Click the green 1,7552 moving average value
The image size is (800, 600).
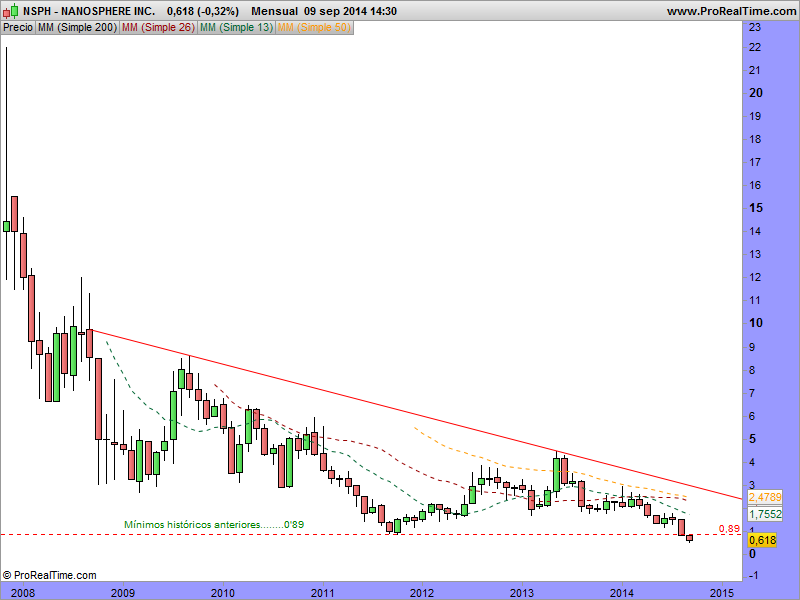(x=765, y=514)
